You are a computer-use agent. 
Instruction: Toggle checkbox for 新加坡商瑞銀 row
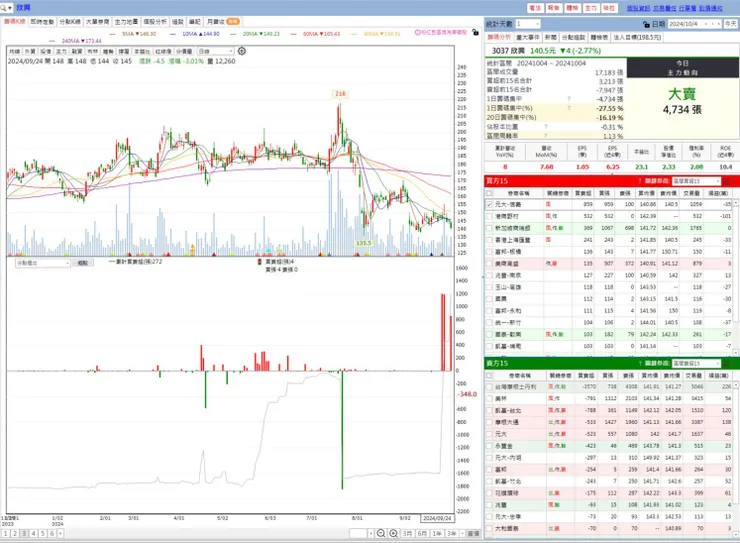[489, 228]
